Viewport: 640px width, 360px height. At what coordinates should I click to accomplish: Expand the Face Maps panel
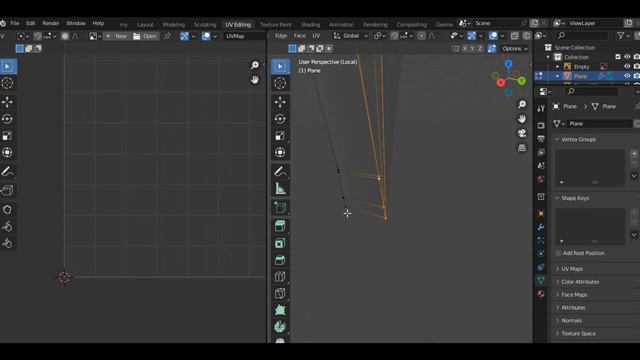(x=574, y=295)
